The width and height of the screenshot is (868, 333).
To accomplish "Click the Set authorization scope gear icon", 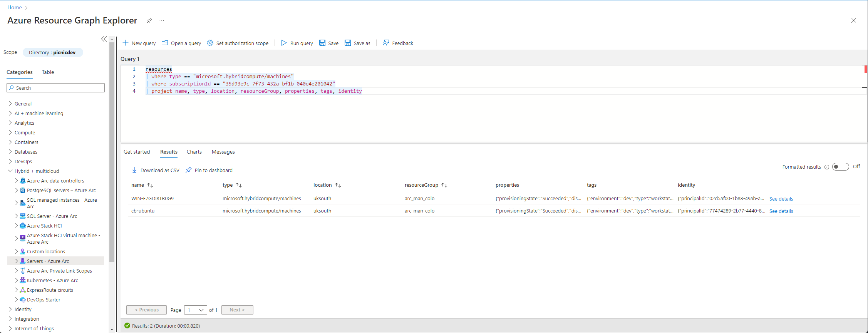I will [210, 43].
